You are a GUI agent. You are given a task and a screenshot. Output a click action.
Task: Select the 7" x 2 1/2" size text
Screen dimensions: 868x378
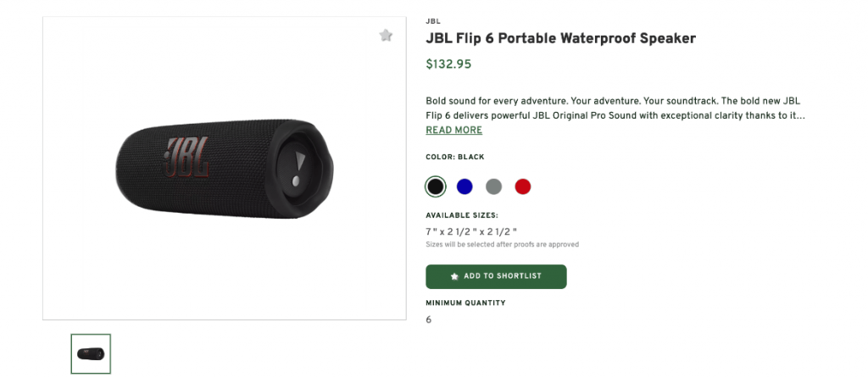(471, 231)
